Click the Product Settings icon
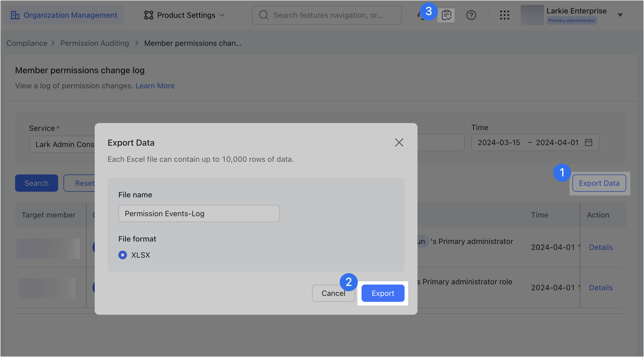Screen dimensions: 644x357 148,15
